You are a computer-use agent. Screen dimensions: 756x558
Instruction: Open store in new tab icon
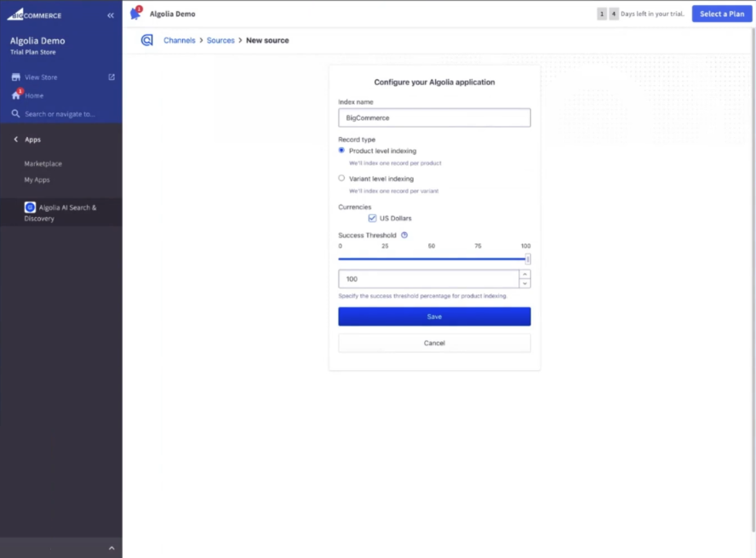[x=112, y=77]
